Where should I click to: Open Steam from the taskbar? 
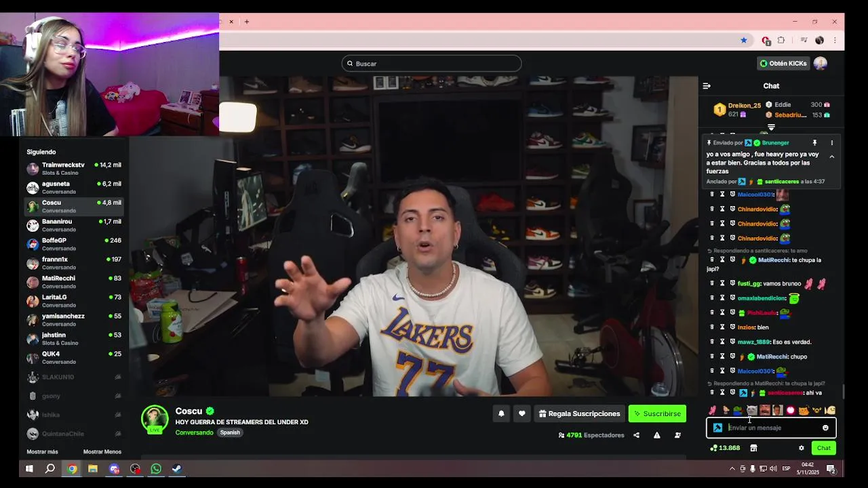177,468
